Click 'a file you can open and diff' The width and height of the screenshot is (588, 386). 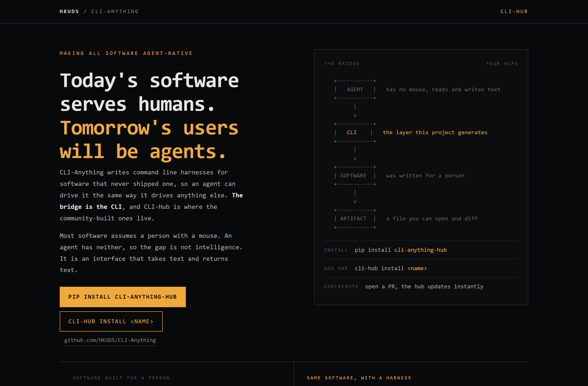tap(432, 219)
